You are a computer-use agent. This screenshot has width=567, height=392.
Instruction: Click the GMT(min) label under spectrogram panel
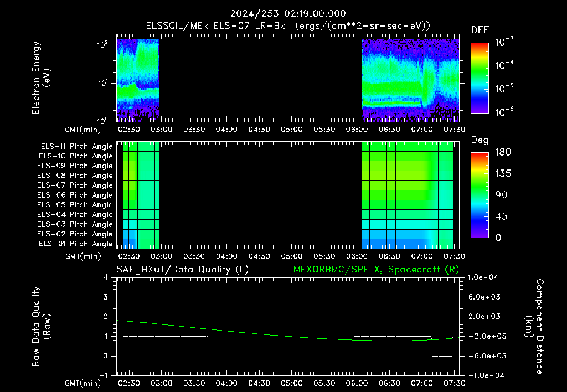[x=83, y=130]
